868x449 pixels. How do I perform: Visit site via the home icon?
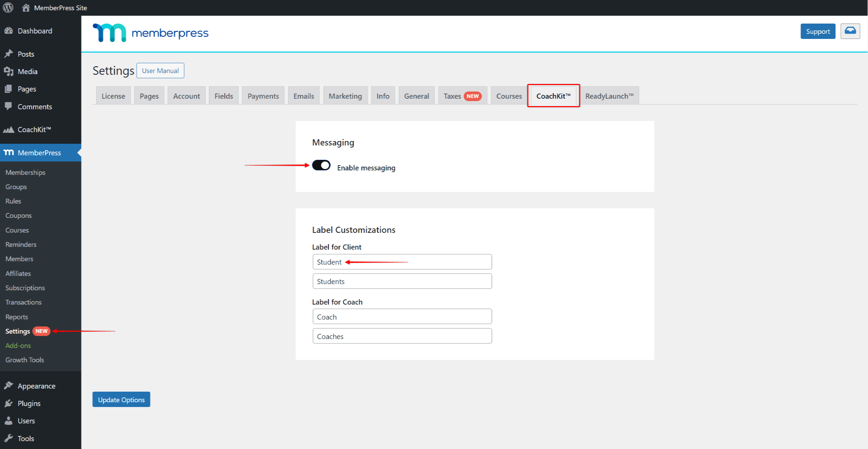(x=26, y=8)
